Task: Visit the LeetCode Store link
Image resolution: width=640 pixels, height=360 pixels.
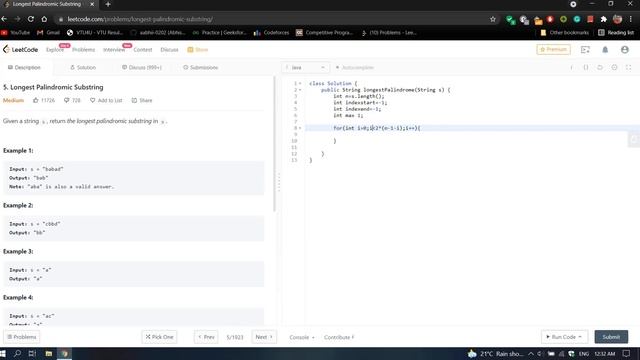Action: tap(198, 49)
